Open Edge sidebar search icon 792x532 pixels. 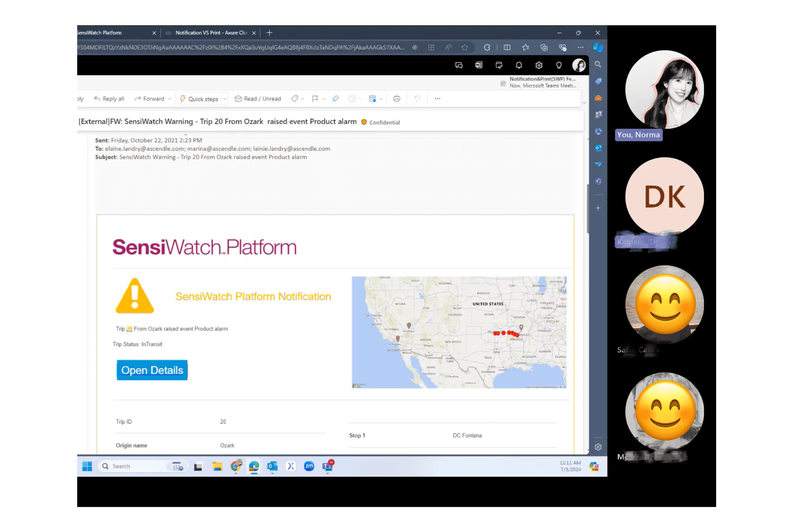598,65
